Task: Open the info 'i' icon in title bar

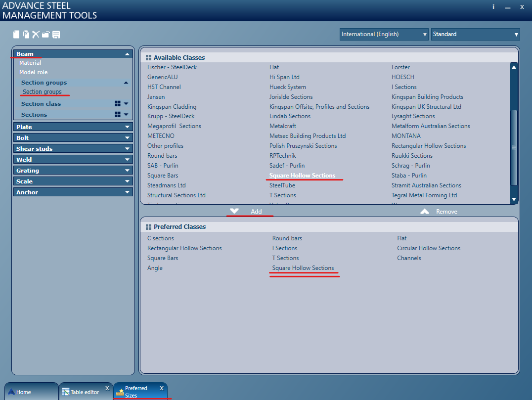Action: pyautogui.click(x=493, y=7)
